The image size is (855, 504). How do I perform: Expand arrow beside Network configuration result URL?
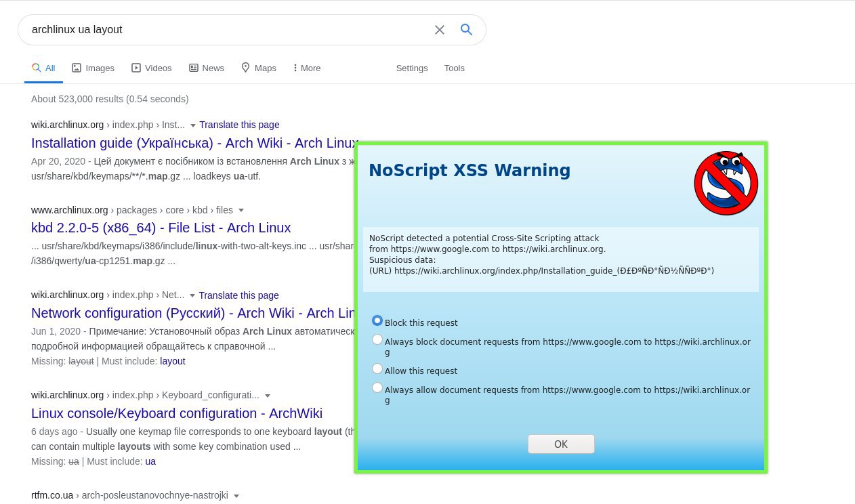tap(192, 296)
